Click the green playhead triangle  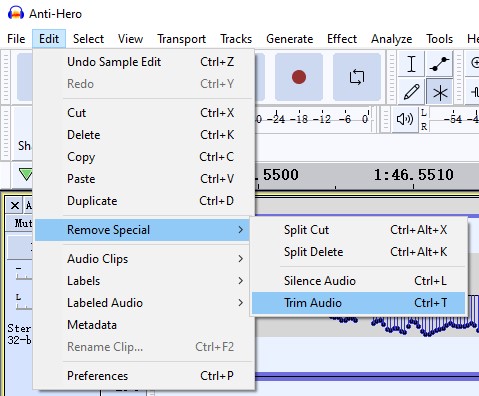[26, 174]
